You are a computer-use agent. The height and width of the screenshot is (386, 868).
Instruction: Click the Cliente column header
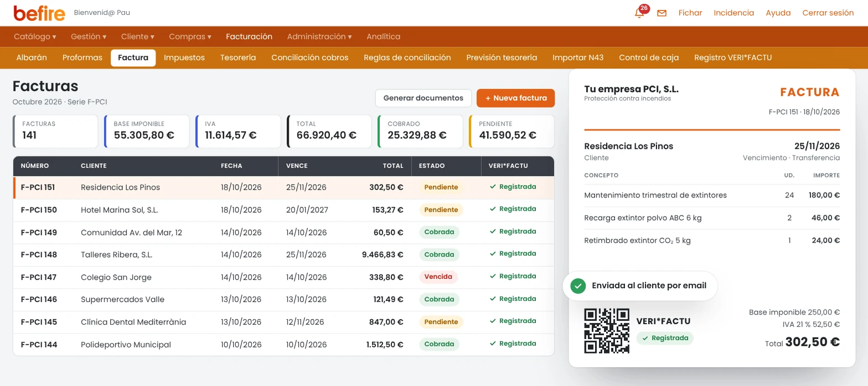94,166
